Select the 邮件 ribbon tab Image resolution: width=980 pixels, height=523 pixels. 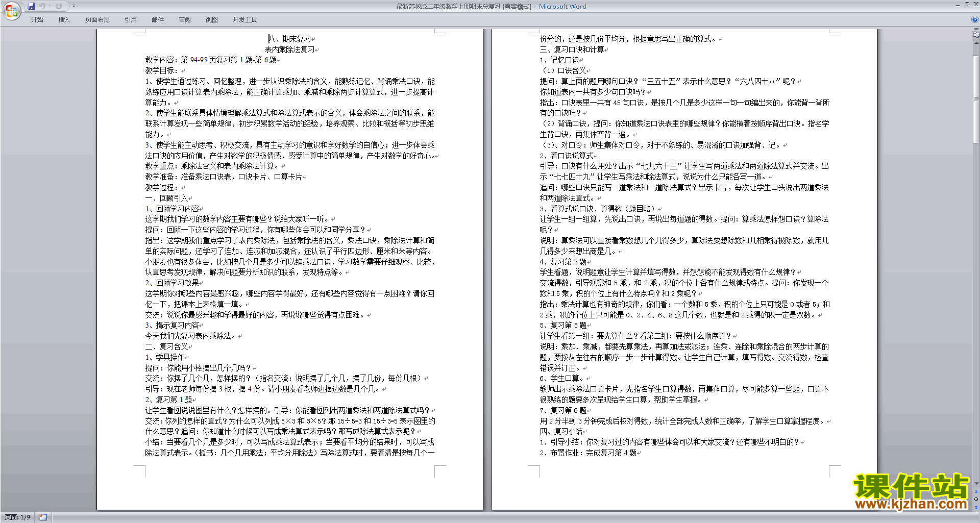point(158,20)
